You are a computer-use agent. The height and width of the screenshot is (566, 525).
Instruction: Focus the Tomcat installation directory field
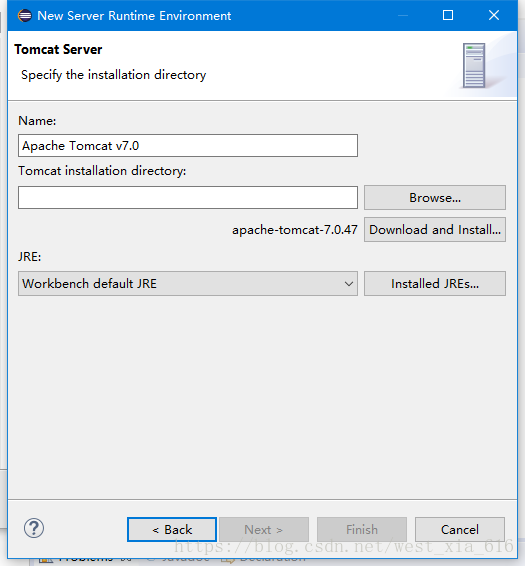tap(188, 197)
